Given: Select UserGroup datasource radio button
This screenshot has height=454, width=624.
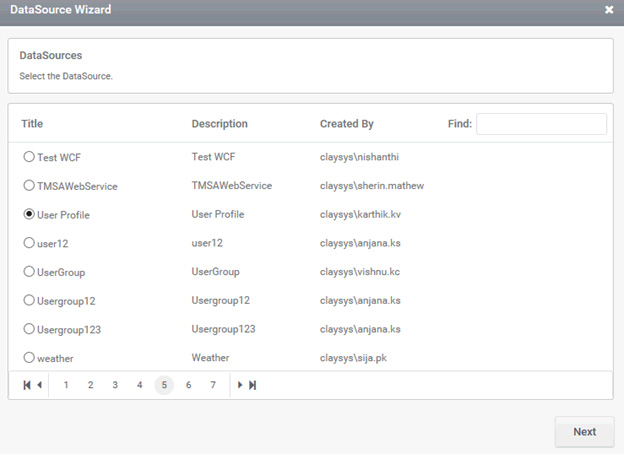Looking at the screenshot, I should point(29,271).
